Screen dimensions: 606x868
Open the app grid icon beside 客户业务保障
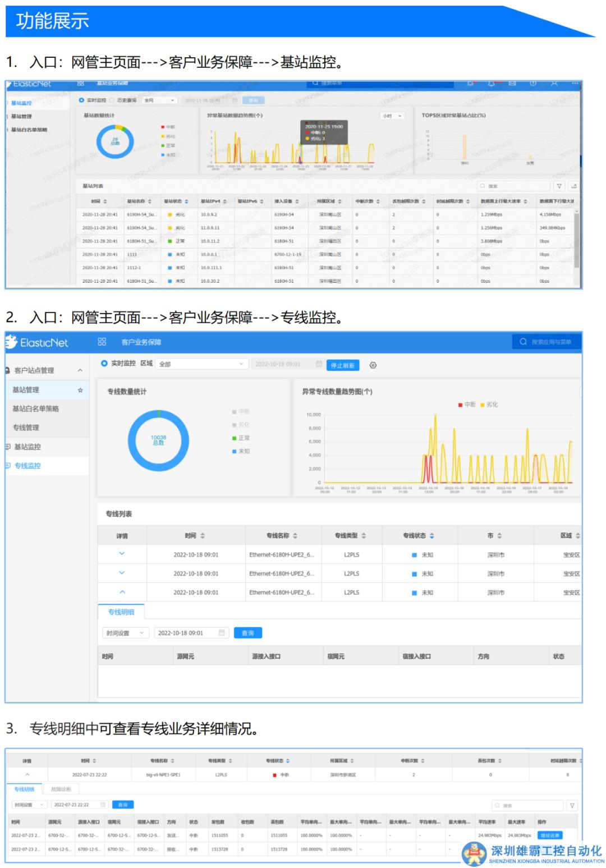[102, 342]
